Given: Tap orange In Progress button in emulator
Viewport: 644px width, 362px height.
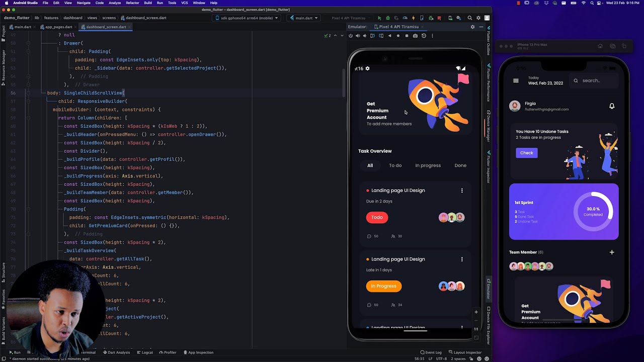Looking at the screenshot, I should tap(383, 286).
